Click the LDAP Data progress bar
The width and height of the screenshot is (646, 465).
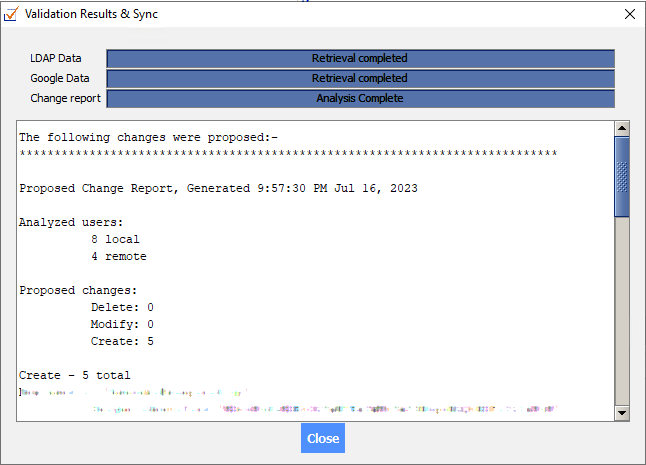click(x=360, y=58)
